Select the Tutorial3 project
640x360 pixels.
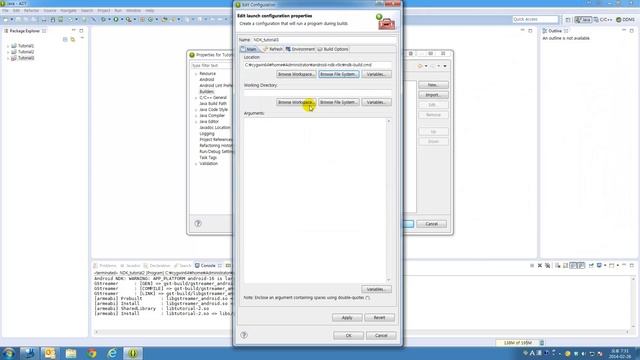[x=26, y=58]
